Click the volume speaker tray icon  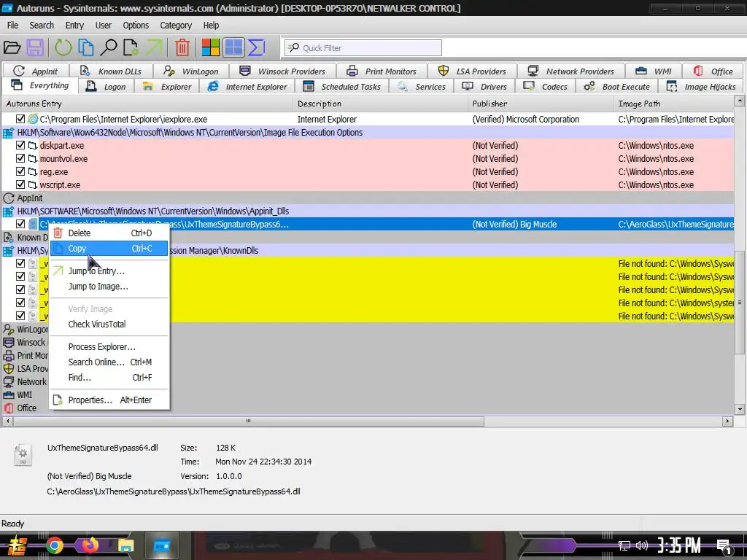pyautogui.click(x=642, y=545)
